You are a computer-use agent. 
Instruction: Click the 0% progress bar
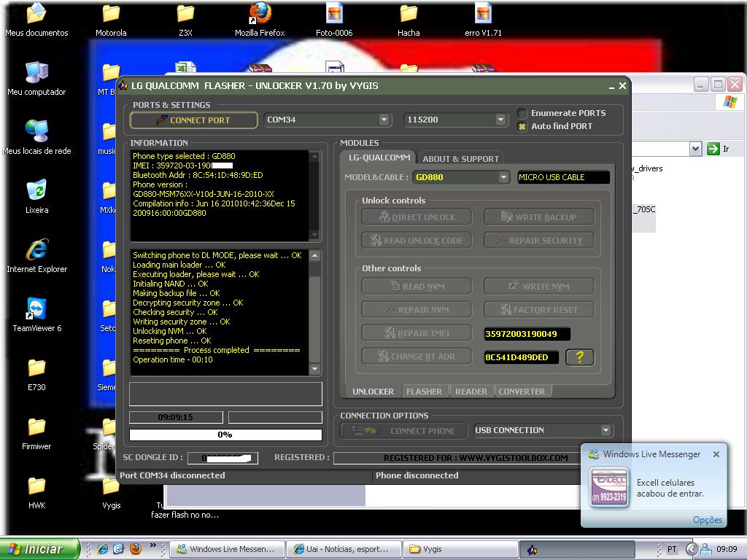click(225, 435)
